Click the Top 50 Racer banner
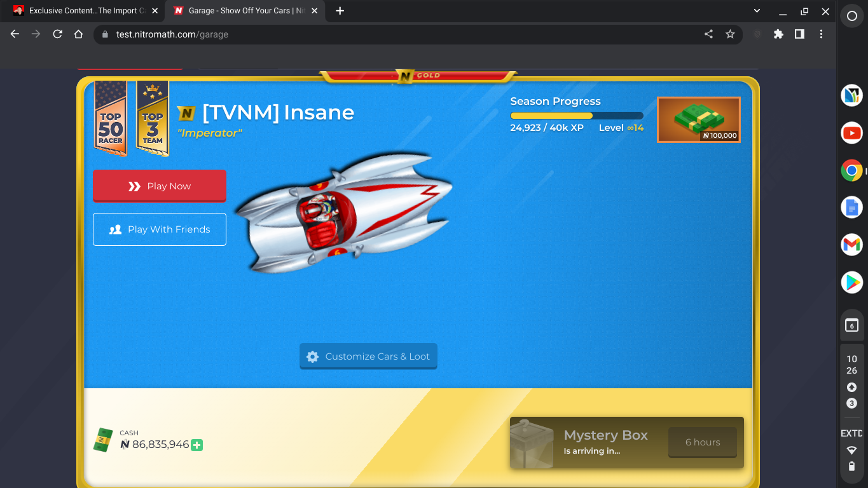868x488 pixels. pos(111,118)
